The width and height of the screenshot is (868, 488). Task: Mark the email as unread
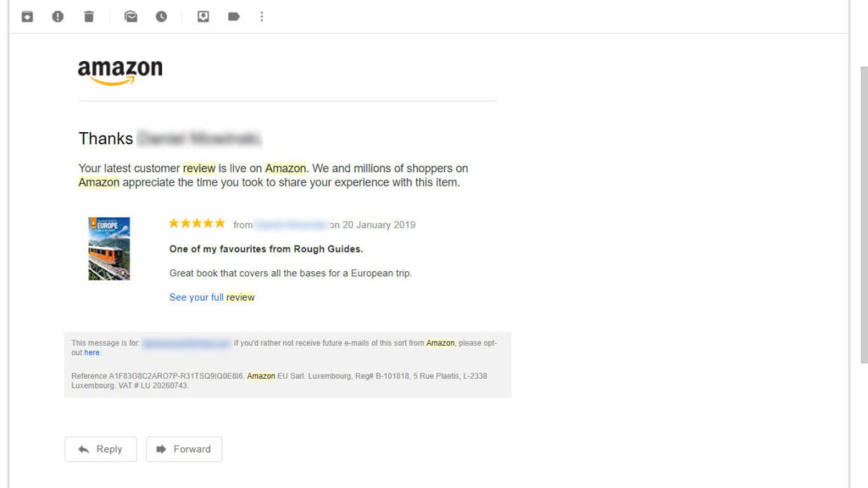point(131,17)
